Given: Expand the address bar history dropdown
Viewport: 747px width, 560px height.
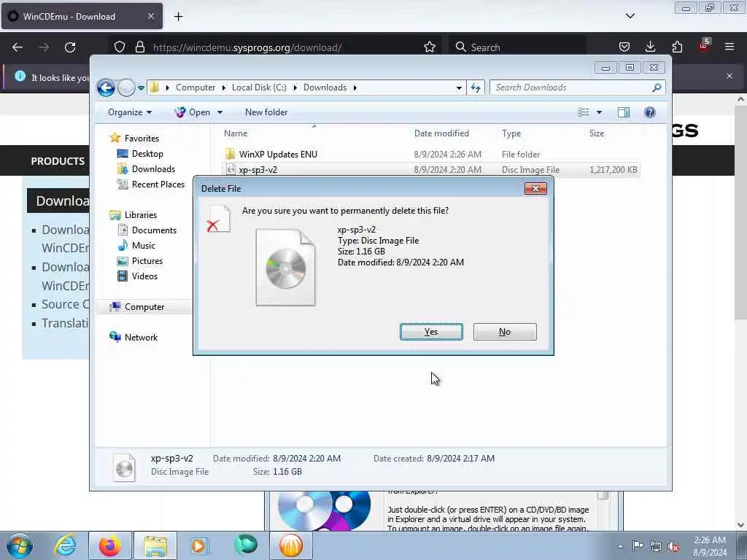Looking at the screenshot, I should (458, 88).
